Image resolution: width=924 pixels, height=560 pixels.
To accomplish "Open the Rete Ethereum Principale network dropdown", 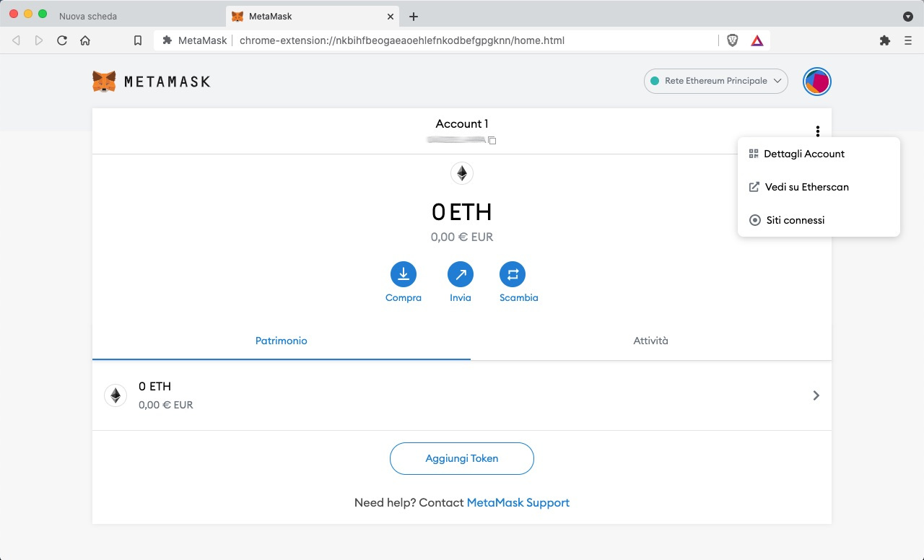I will (x=716, y=82).
